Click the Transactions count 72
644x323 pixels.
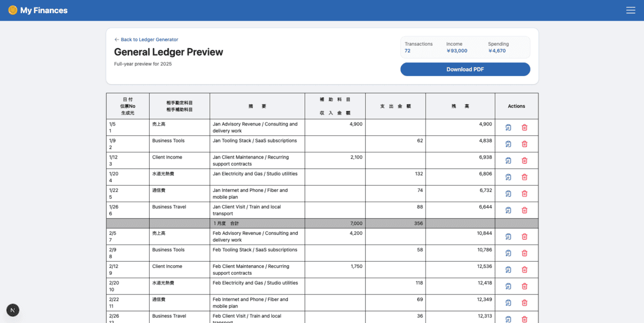pos(407,51)
